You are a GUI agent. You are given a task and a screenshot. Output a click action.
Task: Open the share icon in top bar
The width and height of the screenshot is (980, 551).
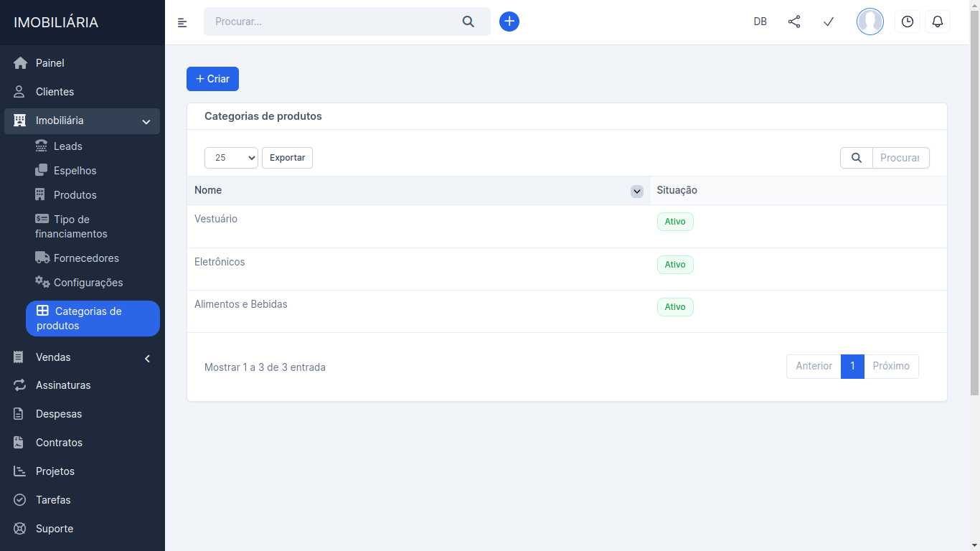[x=794, y=22]
